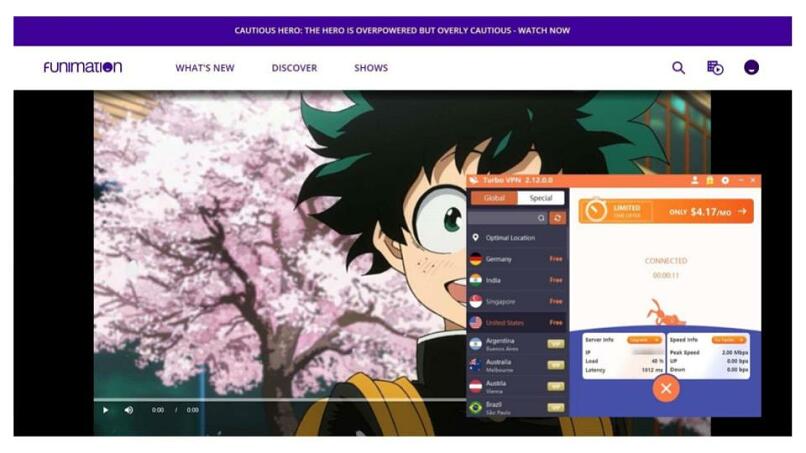The image size is (806, 453).
Task: Click the VIP badge next to Brazil
Action: coord(556,407)
